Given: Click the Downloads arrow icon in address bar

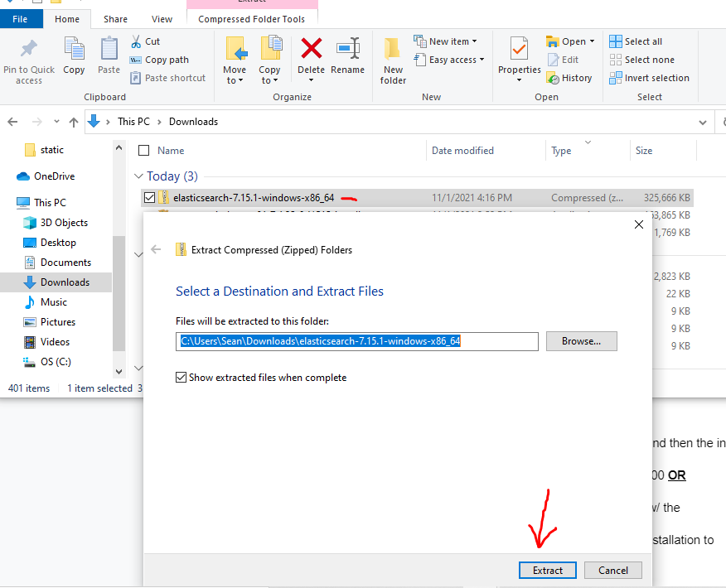Looking at the screenshot, I should pyautogui.click(x=94, y=121).
